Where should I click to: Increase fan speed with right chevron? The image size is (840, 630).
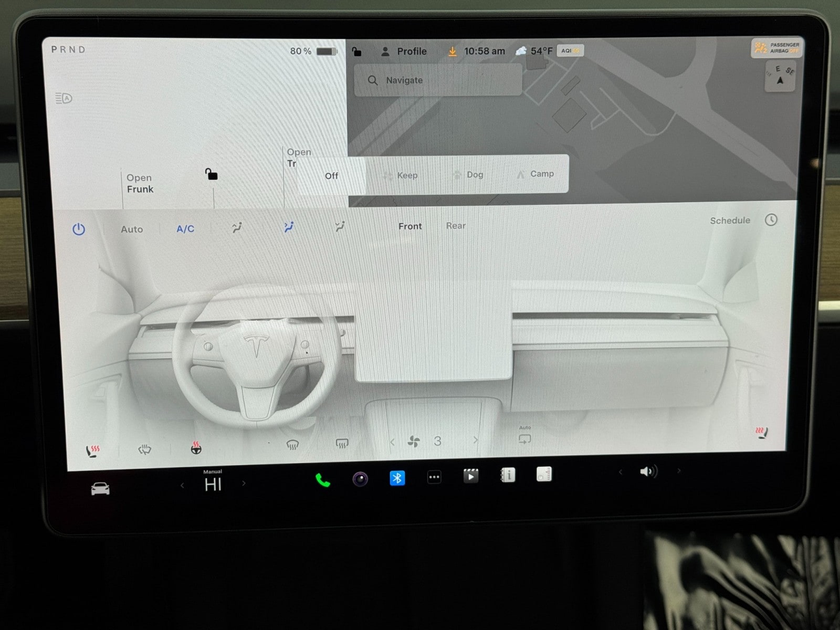click(x=476, y=440)
